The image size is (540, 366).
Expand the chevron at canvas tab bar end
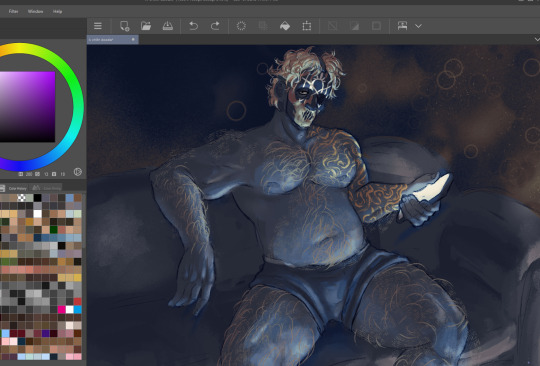click(537, 39)
